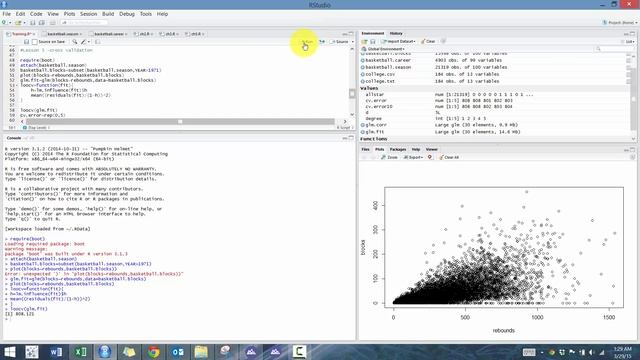Click the save workspace icon in the Environment pane
This screenshot has height=360, width=640.
pos(373,41)
